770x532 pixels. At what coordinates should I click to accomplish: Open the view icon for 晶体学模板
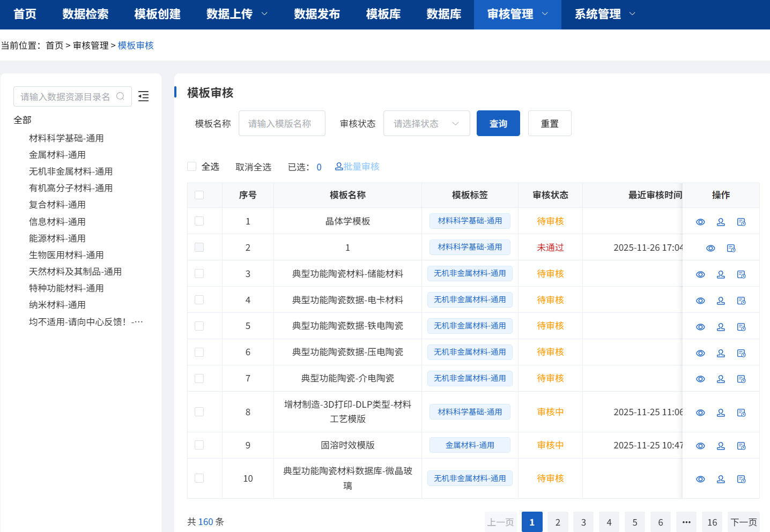click(x=700, y=221)
